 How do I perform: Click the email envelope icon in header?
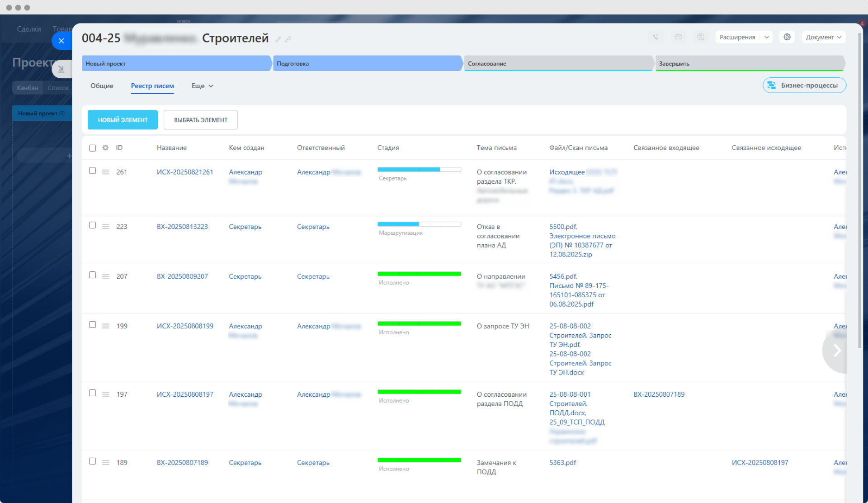click(678, 37)
